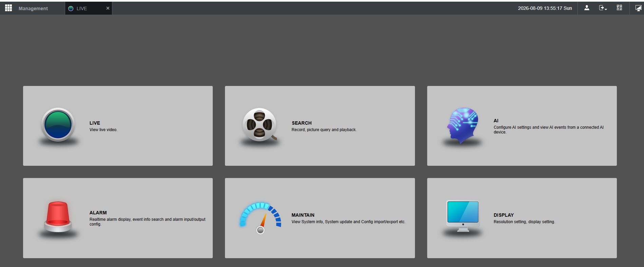Close the LIVE tab
This screenshot has height=267, width=644.
point(108,8)
